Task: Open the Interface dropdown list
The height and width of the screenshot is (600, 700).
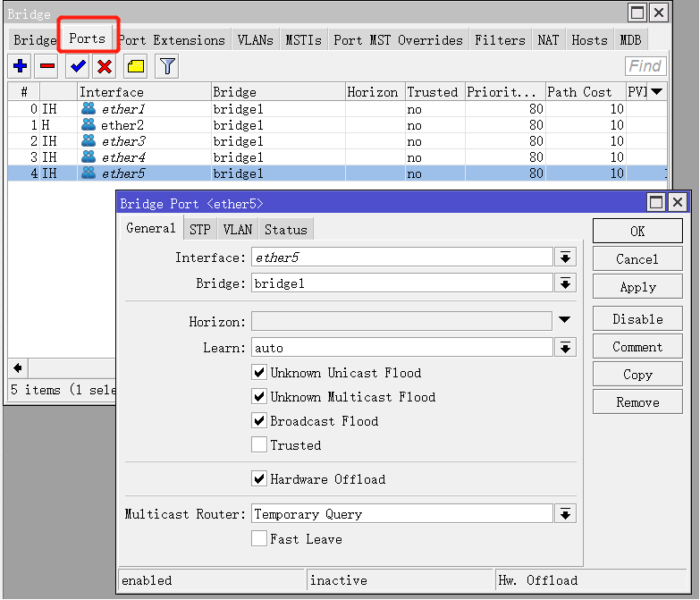Action: coord(565,258)
